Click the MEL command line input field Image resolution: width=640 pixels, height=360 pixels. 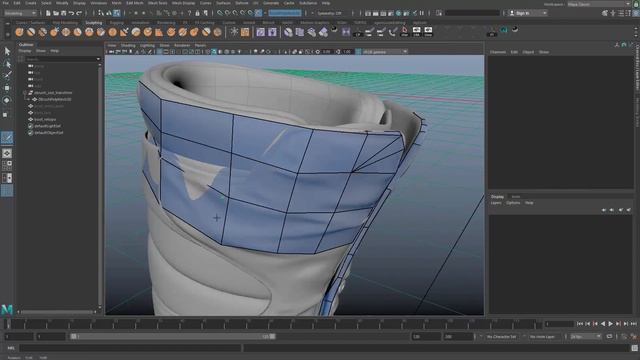[130, 348]
